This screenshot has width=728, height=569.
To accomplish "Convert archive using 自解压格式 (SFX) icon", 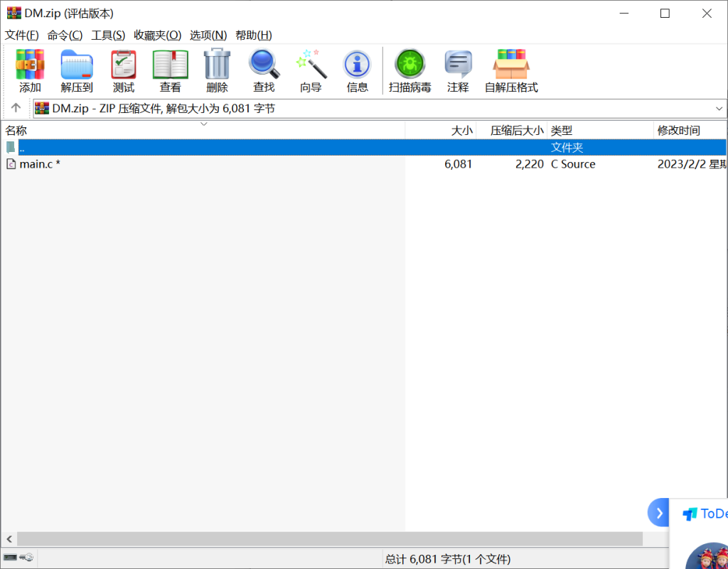I will click(x=510, y=70).
